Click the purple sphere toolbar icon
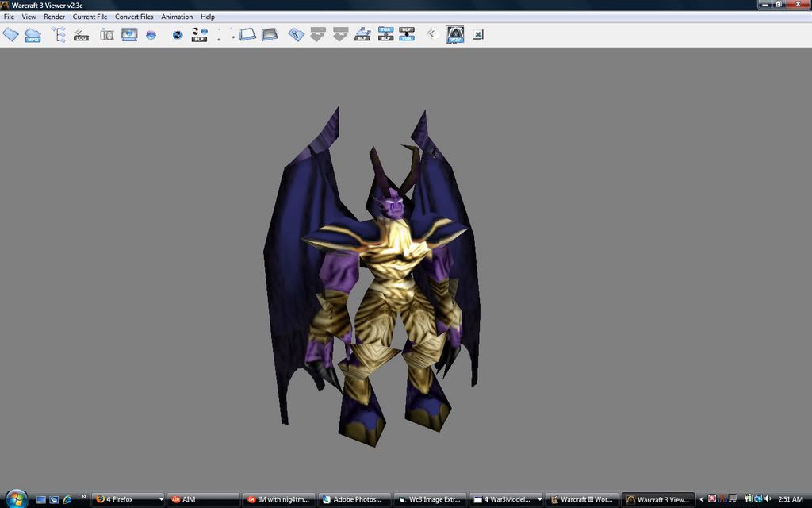812x508 pixels. 151,35
